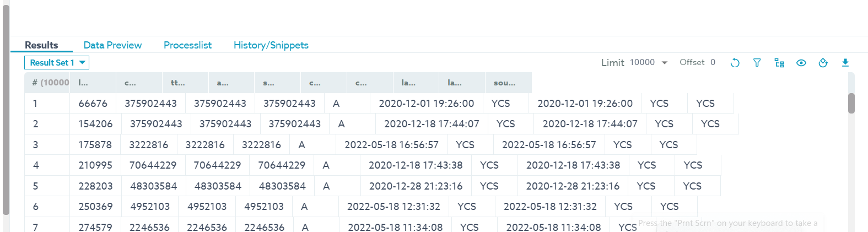Click the left panel vertical scrollbar
Image resolution: width=868 pixels, height=232 pixels.
click(x=6, y=110)
